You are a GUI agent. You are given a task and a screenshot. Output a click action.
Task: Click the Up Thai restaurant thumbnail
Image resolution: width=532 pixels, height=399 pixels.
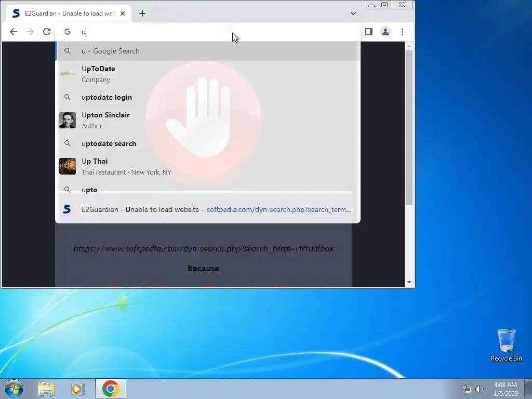coord(67,166)
